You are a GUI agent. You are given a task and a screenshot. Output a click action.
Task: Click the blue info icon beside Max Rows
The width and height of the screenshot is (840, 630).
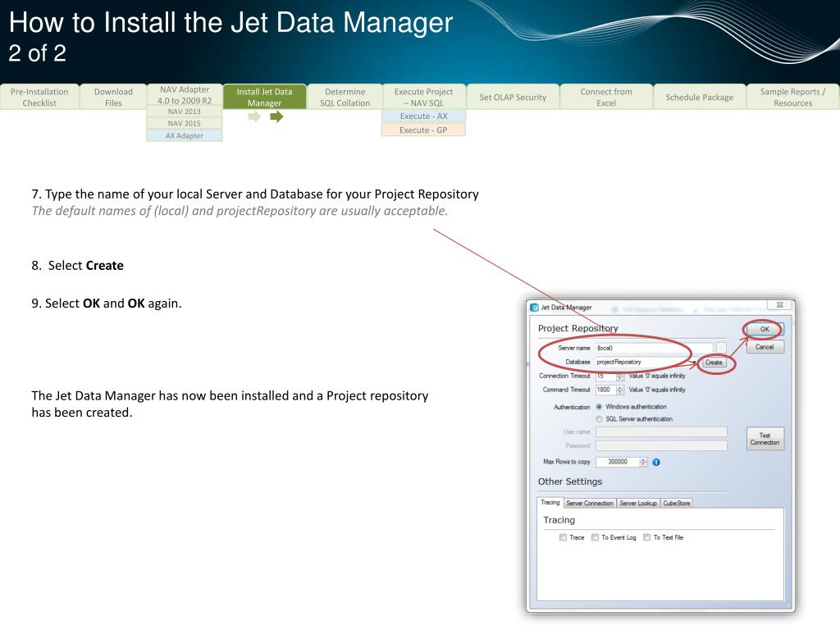[x=656, y=462]
